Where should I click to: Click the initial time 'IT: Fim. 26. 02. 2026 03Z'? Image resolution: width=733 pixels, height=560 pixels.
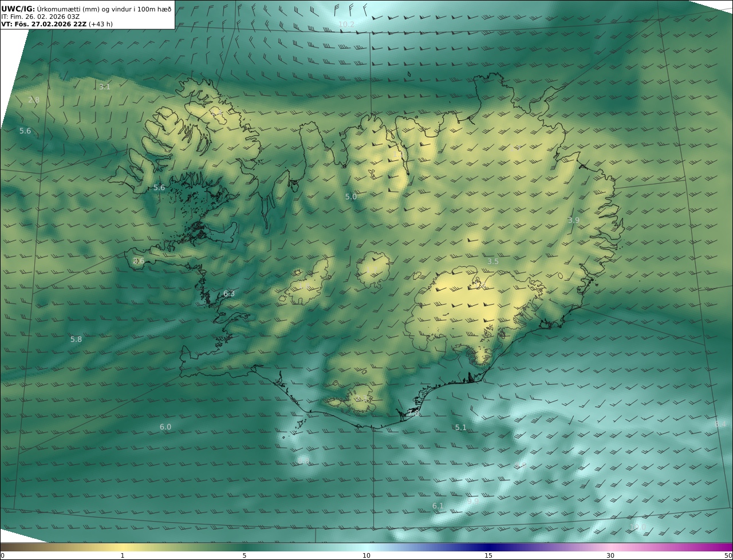41,17
